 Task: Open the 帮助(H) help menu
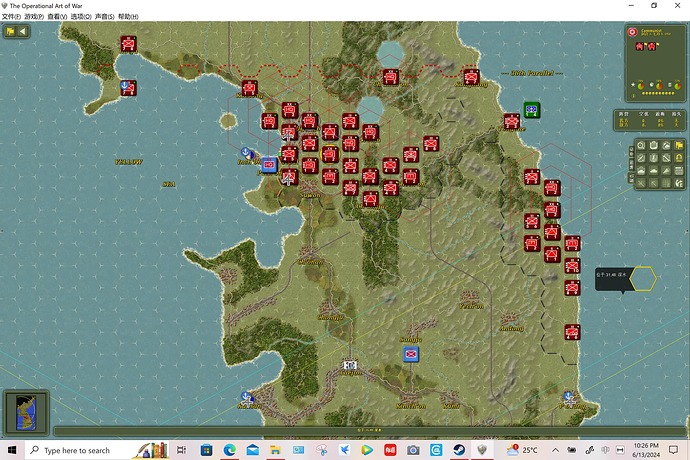tap(128, 17)
